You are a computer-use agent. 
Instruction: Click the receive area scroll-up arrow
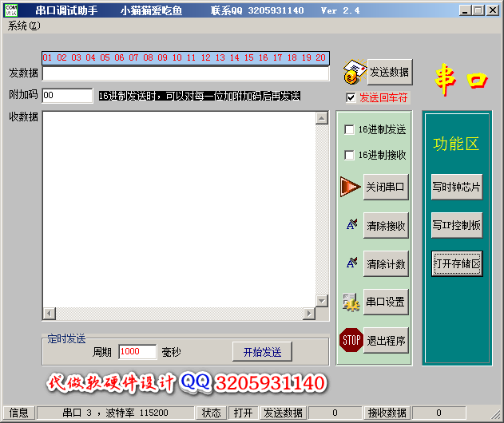tap(321, 118)
